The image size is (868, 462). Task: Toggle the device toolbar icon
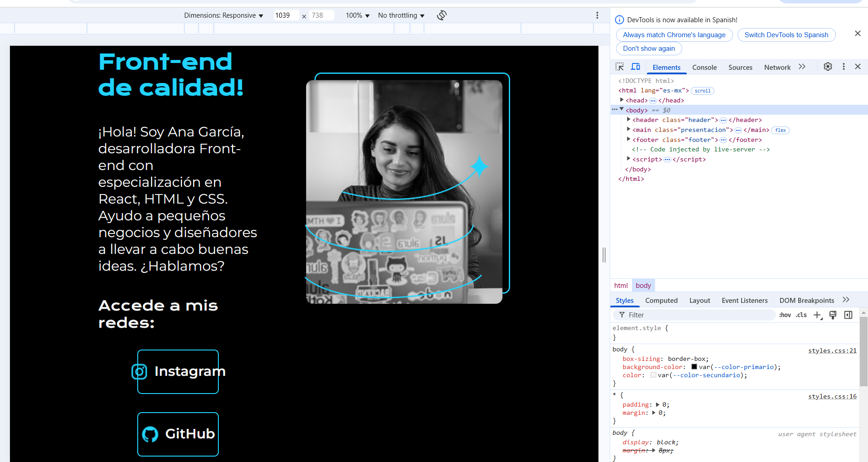[x=636, y=67]
